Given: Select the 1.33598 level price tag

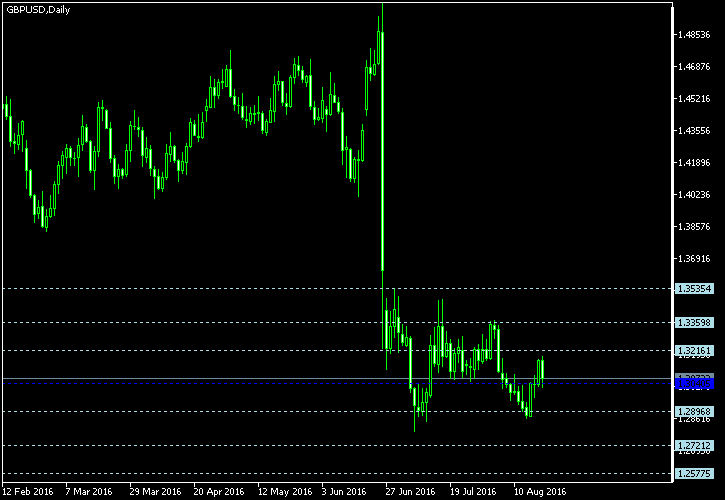Looking at the screenshot, I should pos(694,322).
